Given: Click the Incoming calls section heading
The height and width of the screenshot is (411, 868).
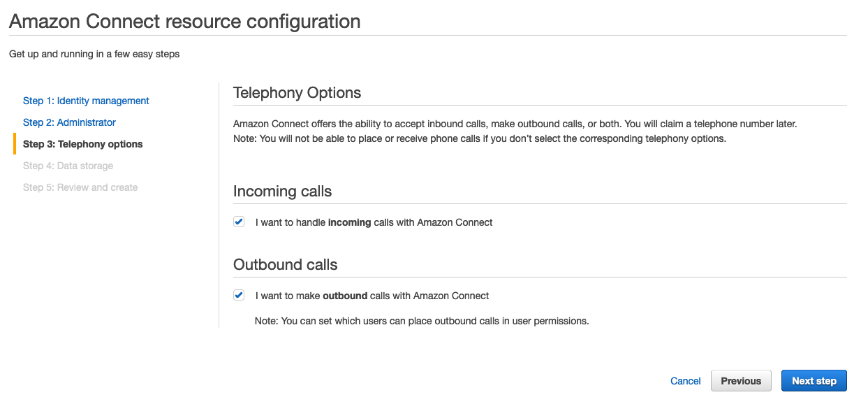Looking at the screenshot, I should pos(282,191).
